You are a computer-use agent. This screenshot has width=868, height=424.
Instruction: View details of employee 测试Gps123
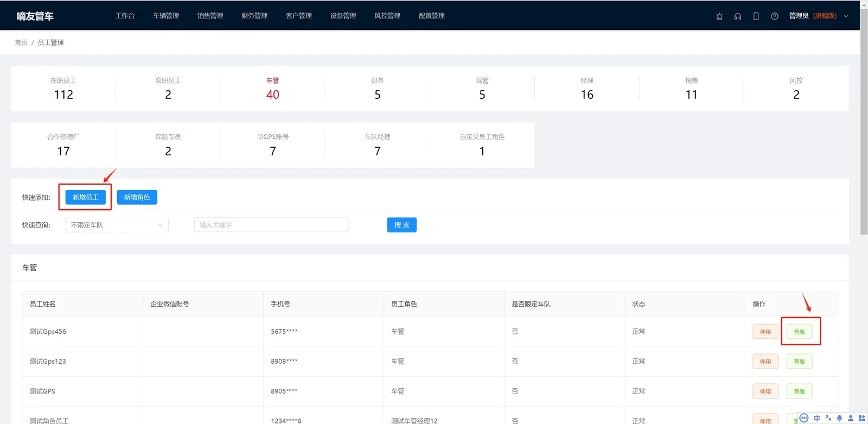click(800, 362)
